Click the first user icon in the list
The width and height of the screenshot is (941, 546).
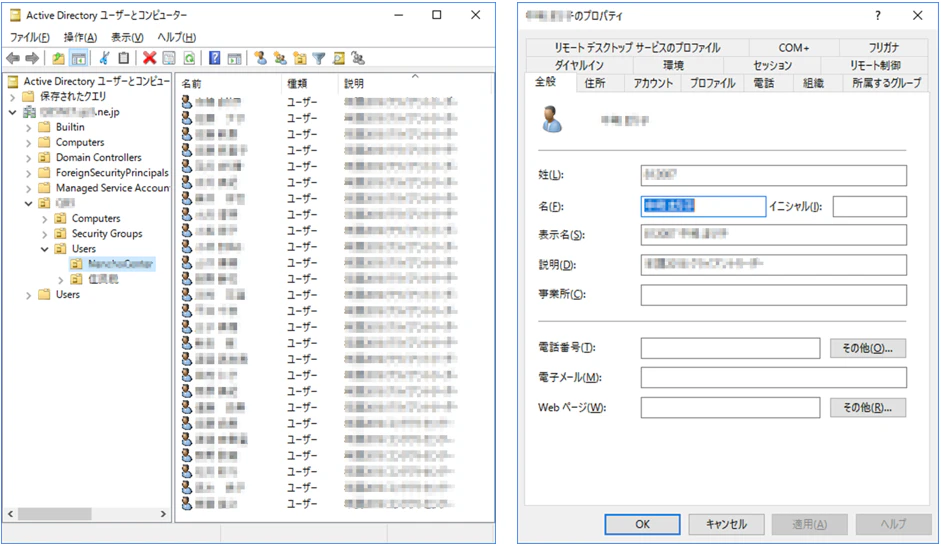point(187,101)
